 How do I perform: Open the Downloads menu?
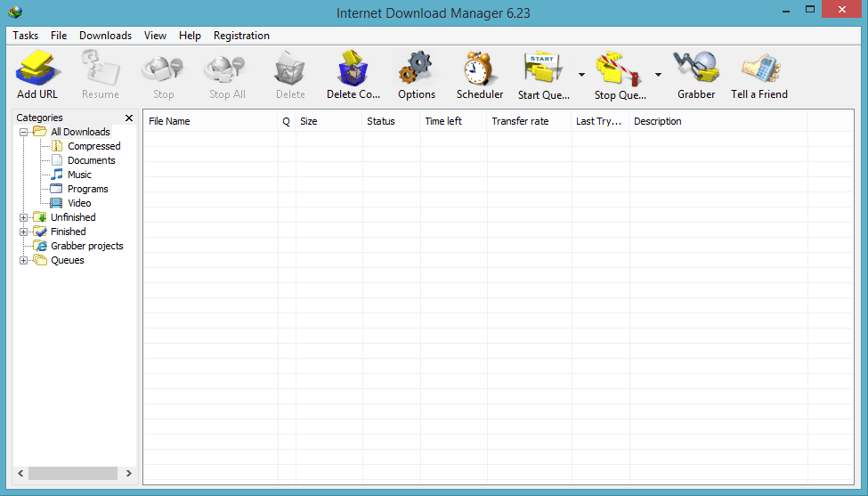pyautogui.click(x=105, y=36)
